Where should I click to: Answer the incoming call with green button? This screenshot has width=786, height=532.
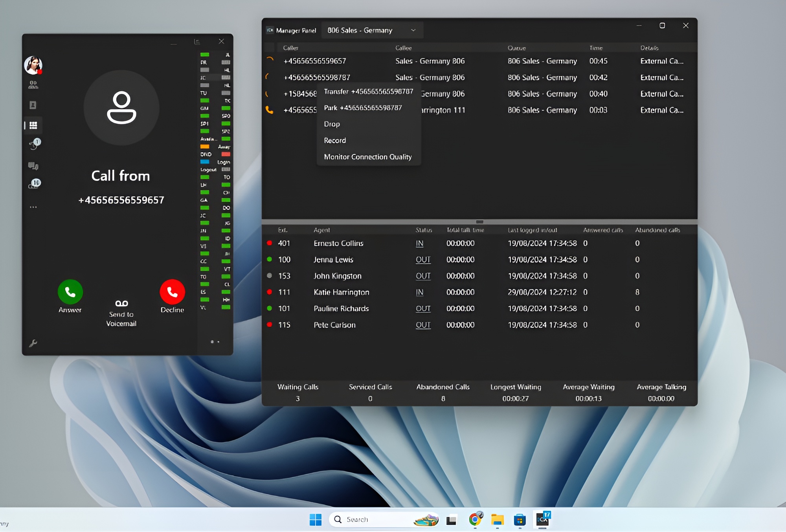70,292
